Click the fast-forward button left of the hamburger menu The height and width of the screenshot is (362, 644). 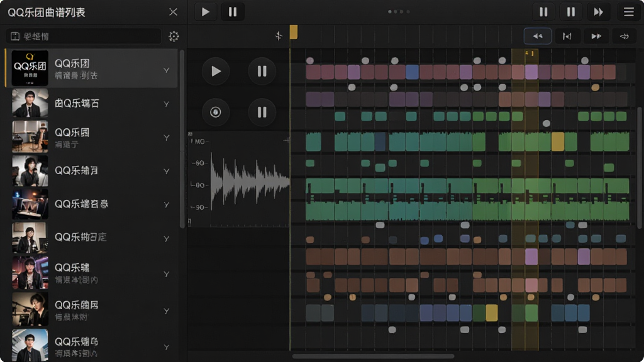(598, 12)
